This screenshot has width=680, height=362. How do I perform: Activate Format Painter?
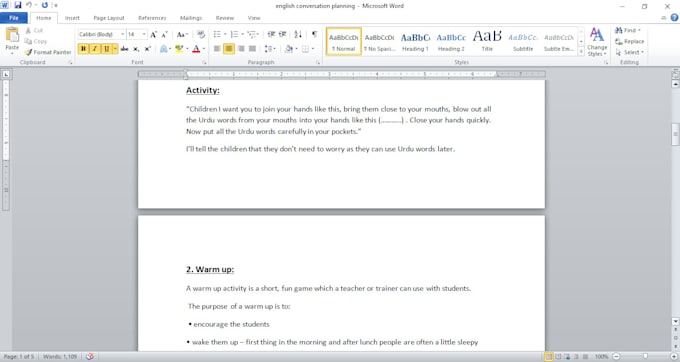[x=48, y=52]
